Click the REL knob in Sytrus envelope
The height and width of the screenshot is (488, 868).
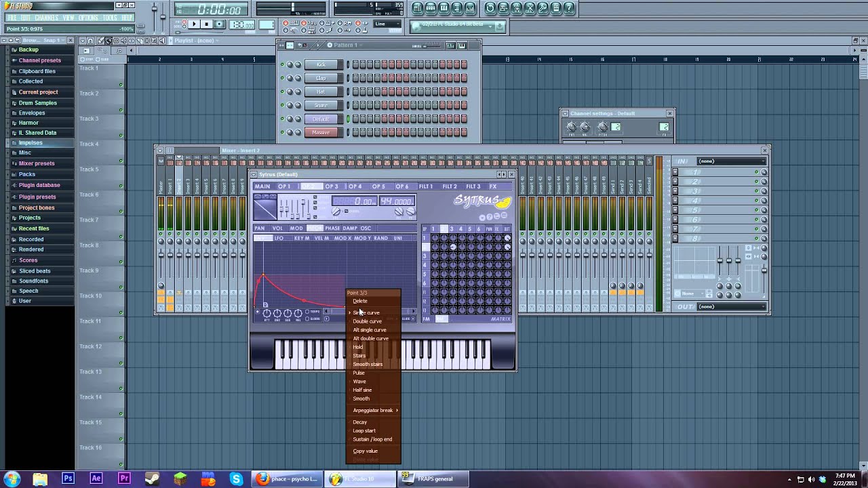pyautogui.click(x=298, y=313)
